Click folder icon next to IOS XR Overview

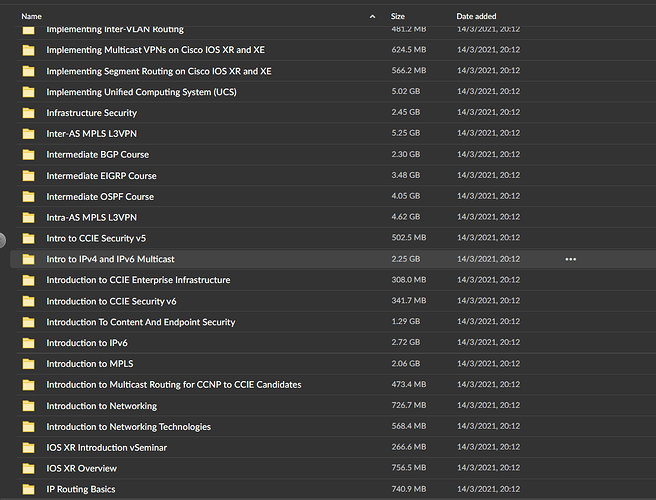28,469
